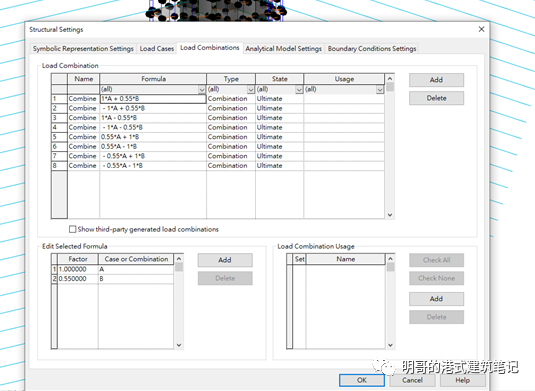Confirm with the OK button
The image size is (535, 391).
coord(362,380)
